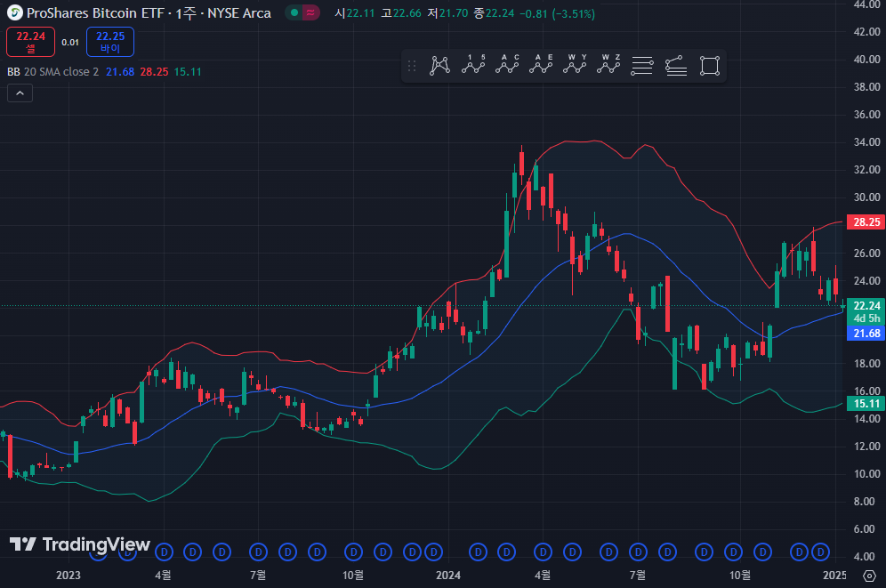Click the red 22.24 sell button
This screenshot has height=588, width=886.
(x=30, y=42)
